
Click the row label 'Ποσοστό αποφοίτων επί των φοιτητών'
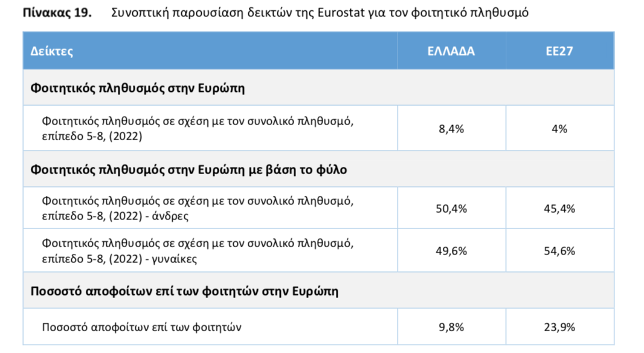[x=142, y=327]
